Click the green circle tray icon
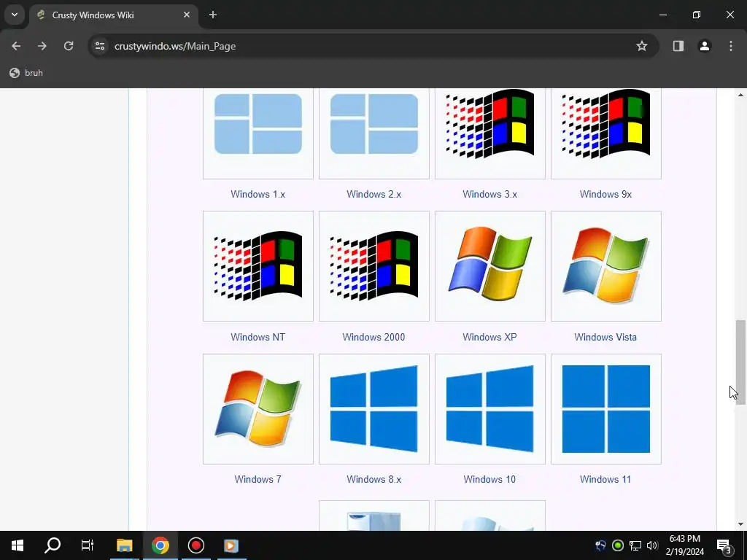The width and height of the screenshot is (747, 560). click(618, 545)
